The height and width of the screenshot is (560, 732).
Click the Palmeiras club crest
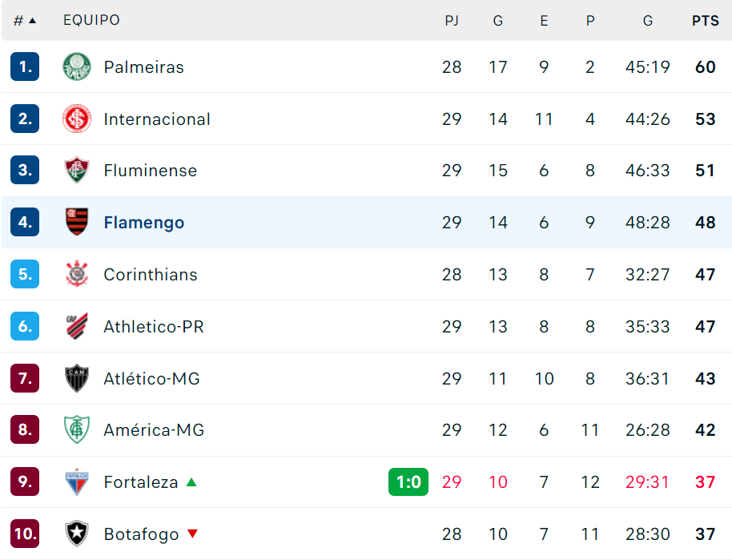(77, 66)
